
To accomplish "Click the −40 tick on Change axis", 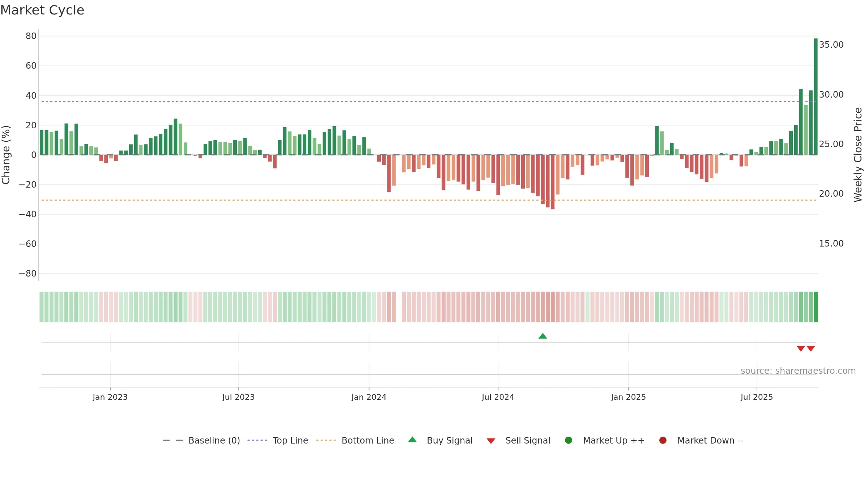I will pyautogui.click(x=28, y=214).
